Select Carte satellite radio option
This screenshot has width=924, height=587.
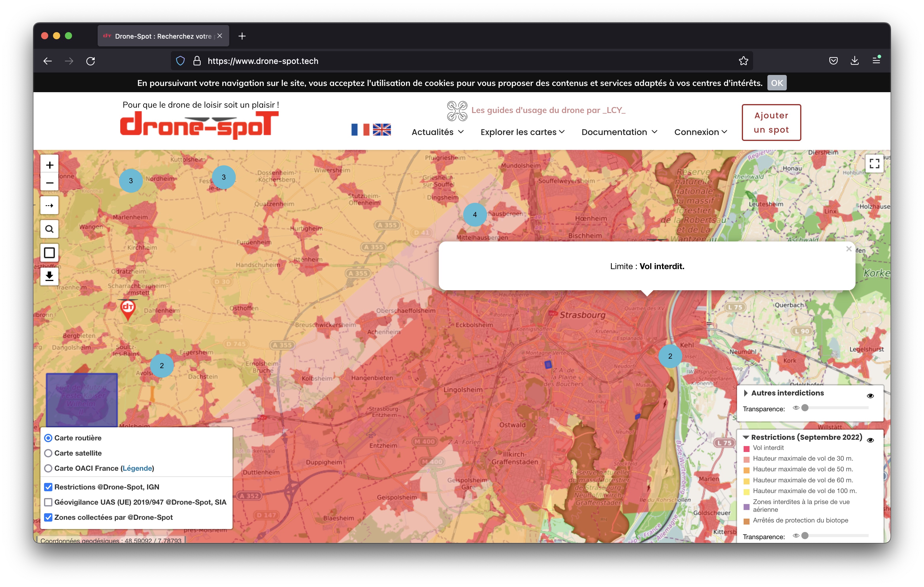[x=48, y=453]
